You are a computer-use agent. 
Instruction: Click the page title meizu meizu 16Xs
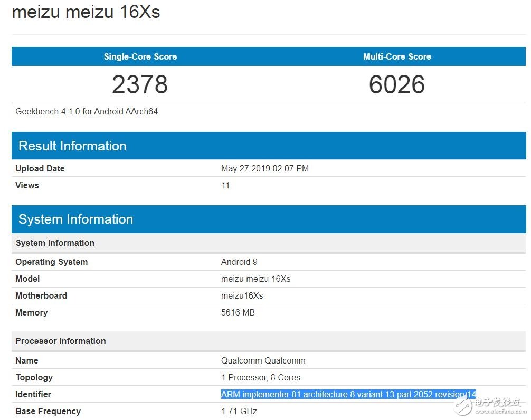86,12
